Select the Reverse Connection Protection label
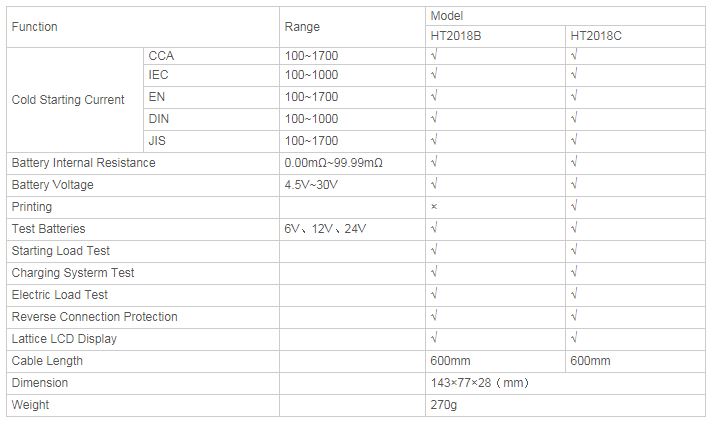 (x=94, y=317)
